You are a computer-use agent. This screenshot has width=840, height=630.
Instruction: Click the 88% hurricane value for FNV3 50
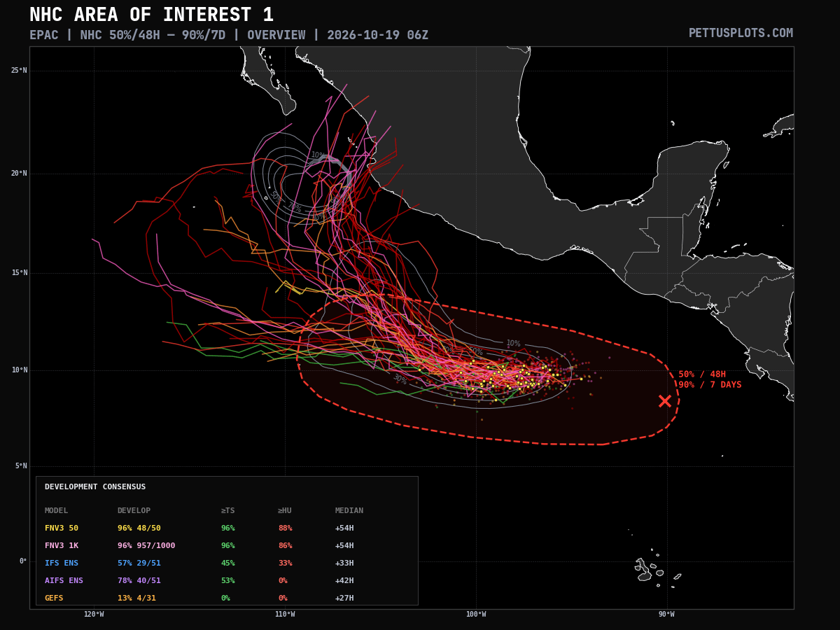click(285, 528)
